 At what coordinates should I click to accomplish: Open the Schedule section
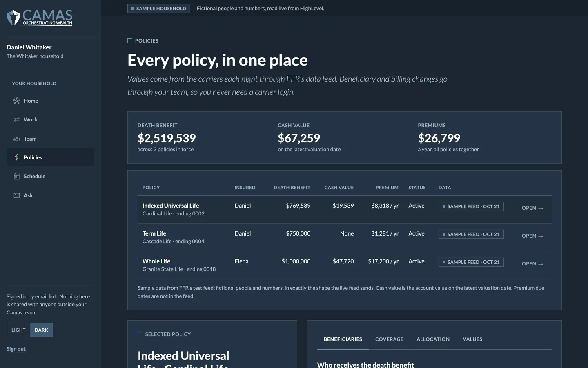point(51,176)
